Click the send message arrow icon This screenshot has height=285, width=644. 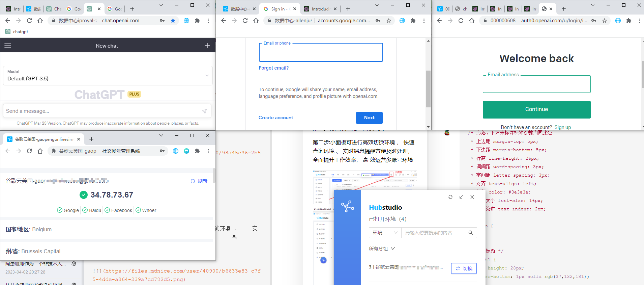(204, 111)
